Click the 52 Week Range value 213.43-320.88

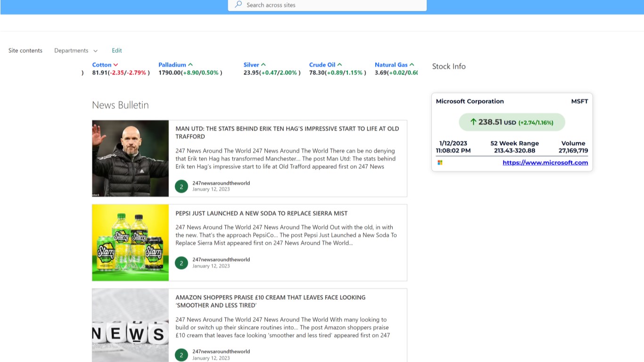pyautogui.click(x=514, y=151)
